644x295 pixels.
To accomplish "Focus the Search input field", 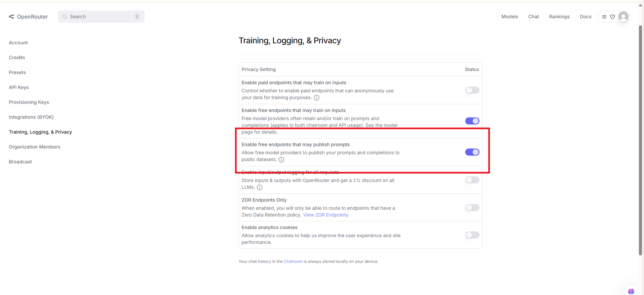I will (x=101, y=17).
